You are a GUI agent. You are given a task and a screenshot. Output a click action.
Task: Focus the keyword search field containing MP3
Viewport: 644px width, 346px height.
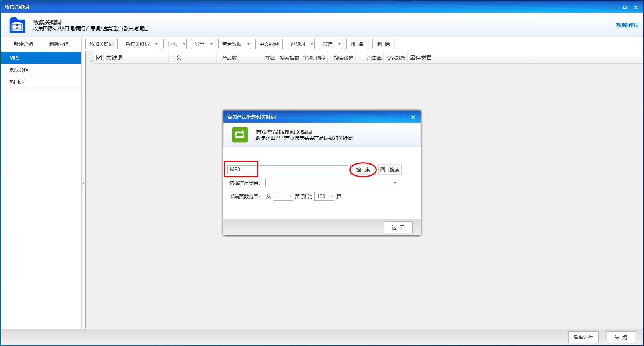[x=288, y=169]
